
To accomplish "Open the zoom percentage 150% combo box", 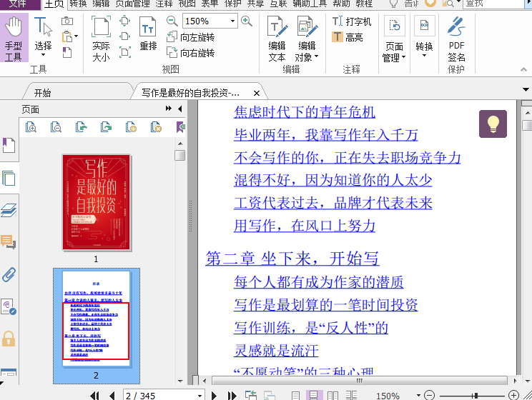I will point(210,21).
